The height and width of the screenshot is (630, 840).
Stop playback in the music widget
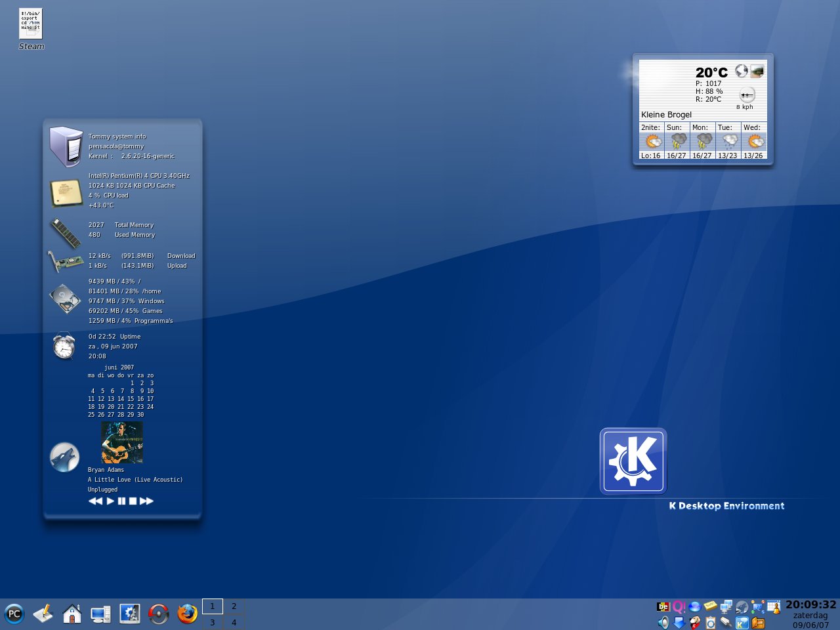pyautogui.click(x=133, y=501)
